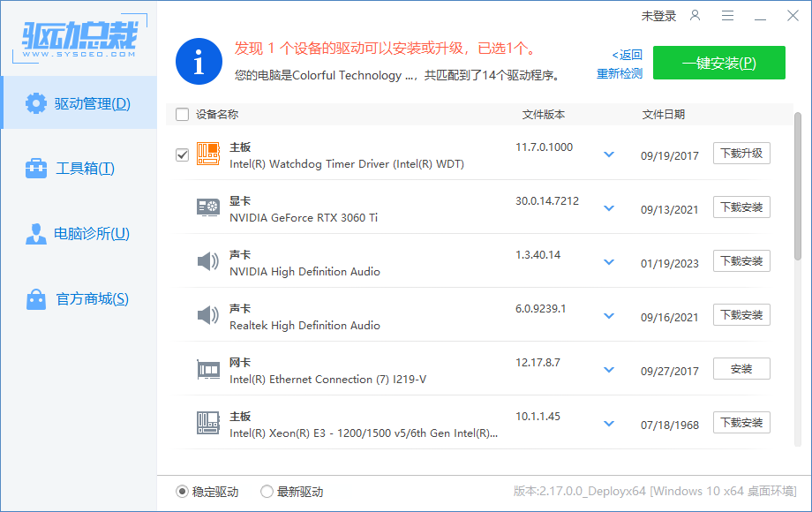Select the Intel(R) Ethernet Connection (7) I219-V text

coord(327,380)
